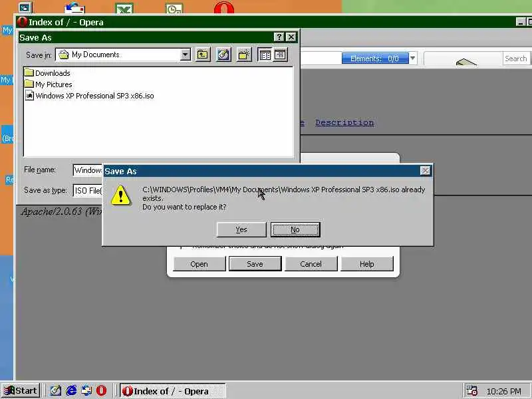The width and height of the screenshot is (532, 399).
Task: Click the yellow warning exclamation icon
Action: coord(121,196)
